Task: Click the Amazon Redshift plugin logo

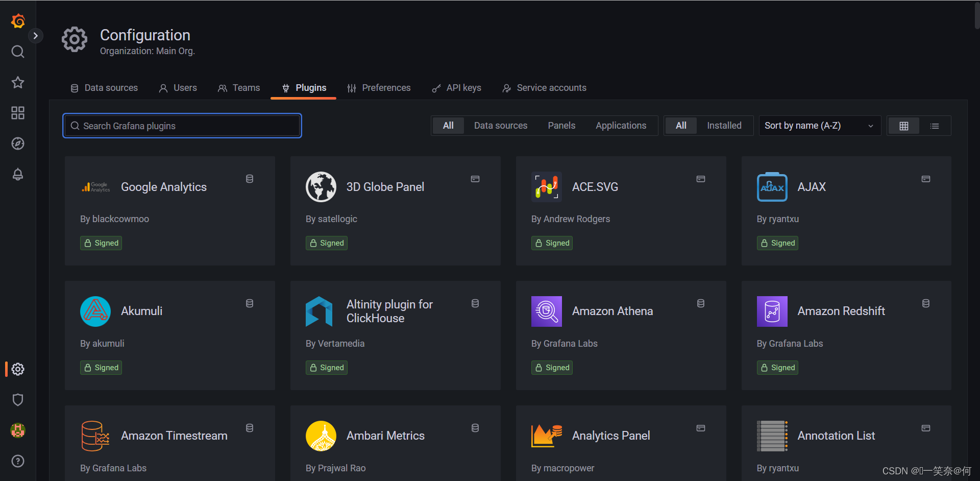Action: 772,311
